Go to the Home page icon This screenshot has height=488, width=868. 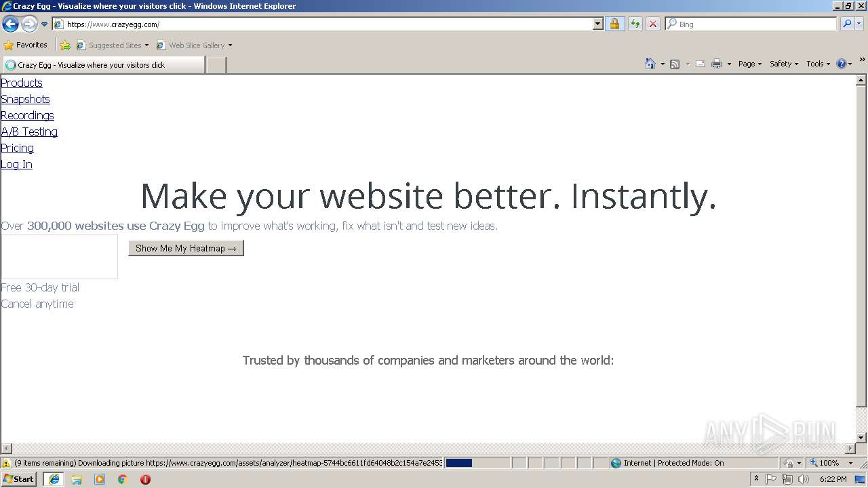[x=650, y=64]
